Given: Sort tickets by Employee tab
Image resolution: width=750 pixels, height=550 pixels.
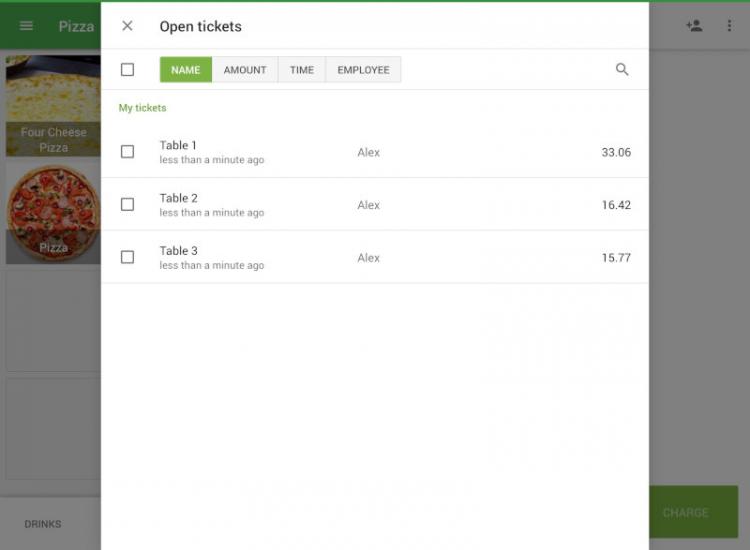Looking at the screenshot, I should point(363,70).
